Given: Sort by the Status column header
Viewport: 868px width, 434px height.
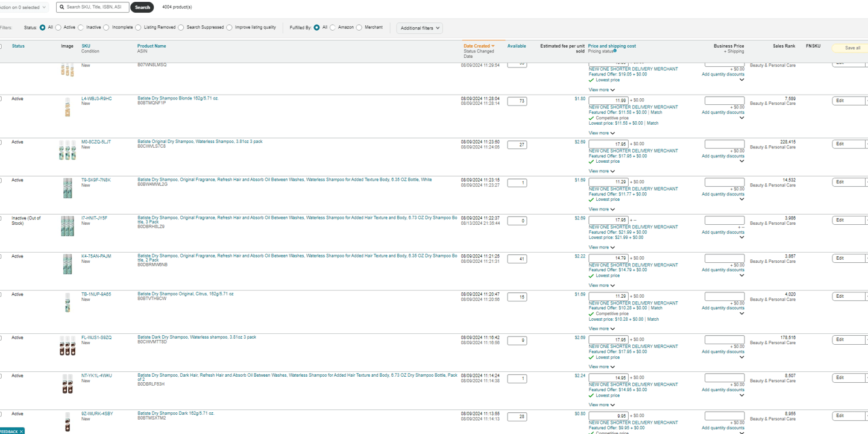Looking at the screenshot, I should (18, 46).
